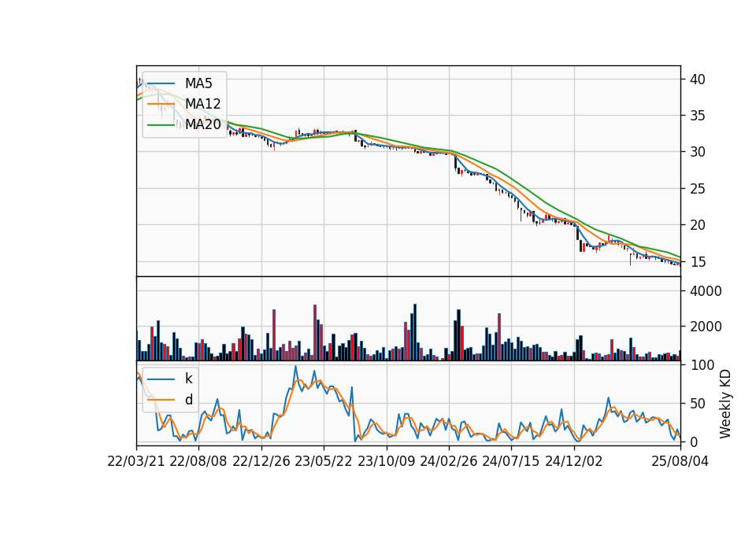Click the price axis value 30
The image size is (756, 543).
click(x=698, y=152)
